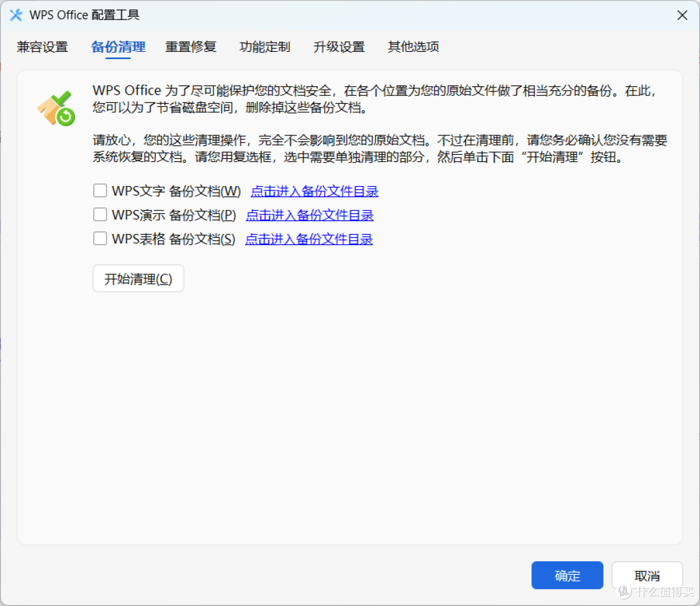Go to the 功能定制 tab

point(264,47)
